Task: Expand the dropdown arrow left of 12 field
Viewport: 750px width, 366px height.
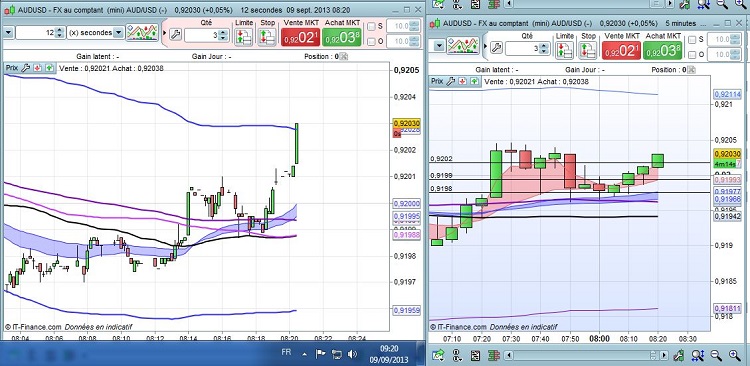Action: click(8, 33)
